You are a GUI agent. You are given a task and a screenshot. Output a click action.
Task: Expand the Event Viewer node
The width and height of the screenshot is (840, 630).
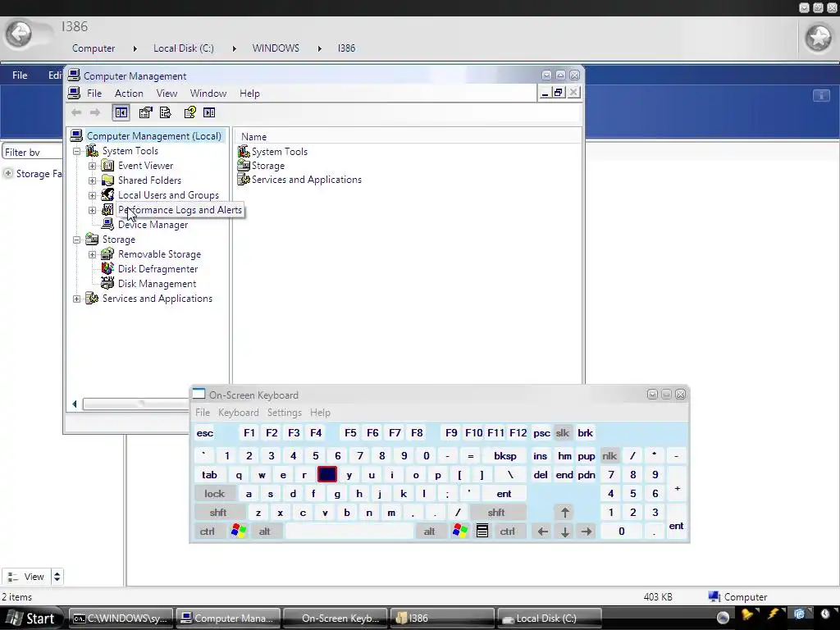[92, 166]
